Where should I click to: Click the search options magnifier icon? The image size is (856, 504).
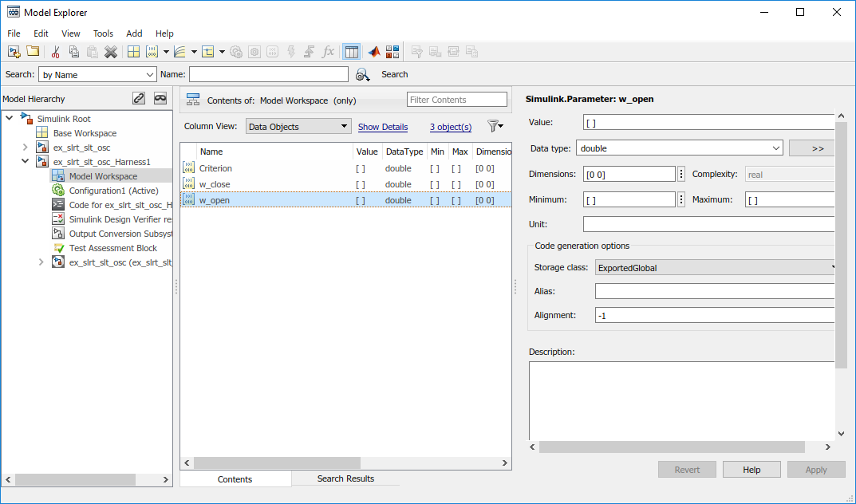pos(362,74)
